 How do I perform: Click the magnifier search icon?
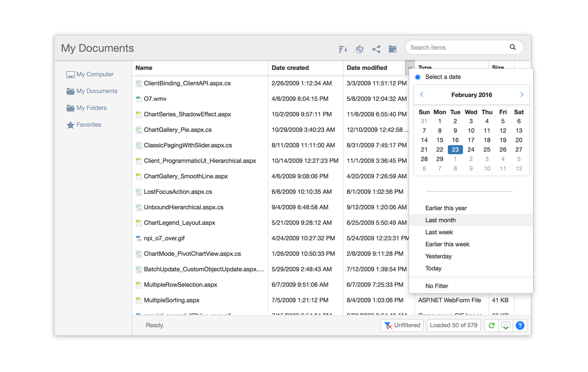[x=513, y=47]
